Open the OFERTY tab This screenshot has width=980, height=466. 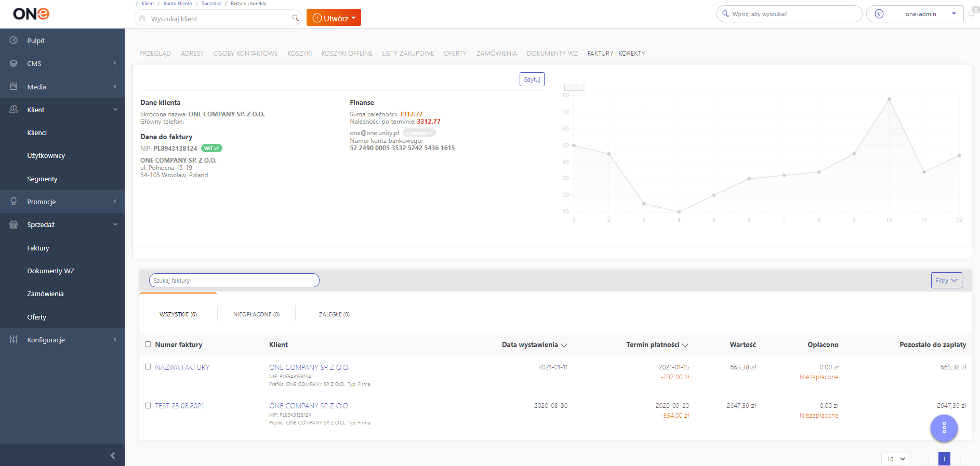pos(455,54)
